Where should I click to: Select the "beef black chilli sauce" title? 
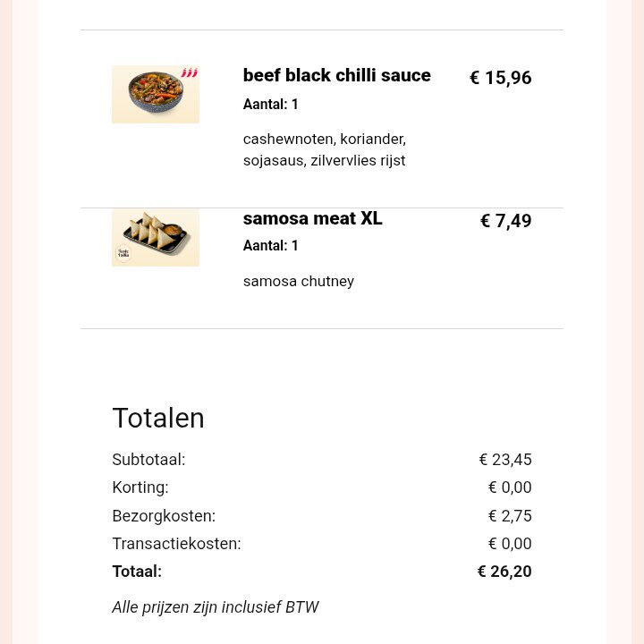click(336, 76)
